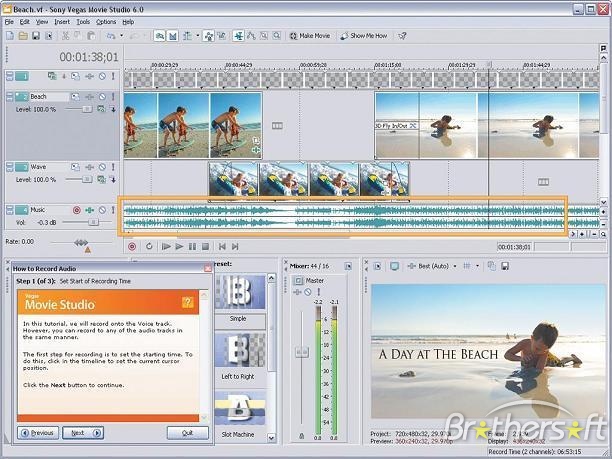Mute the Wave video track
Image resolution: width=612 pixels, height=459 pixels.
[x=102, y=167]
